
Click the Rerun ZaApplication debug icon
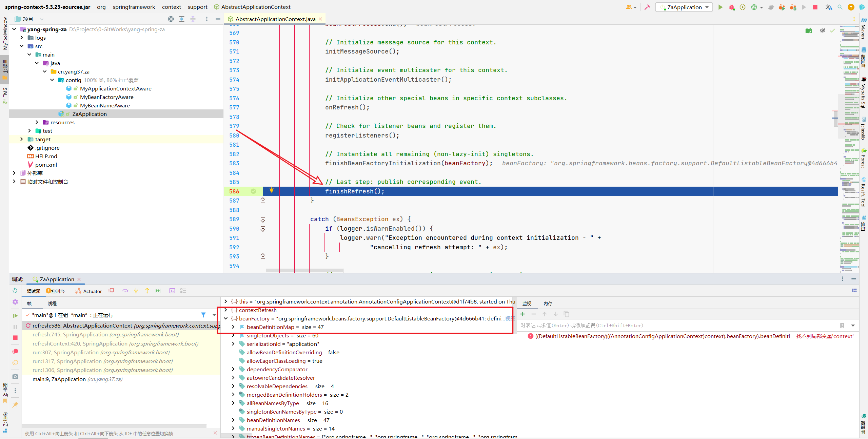click(15, 290)
